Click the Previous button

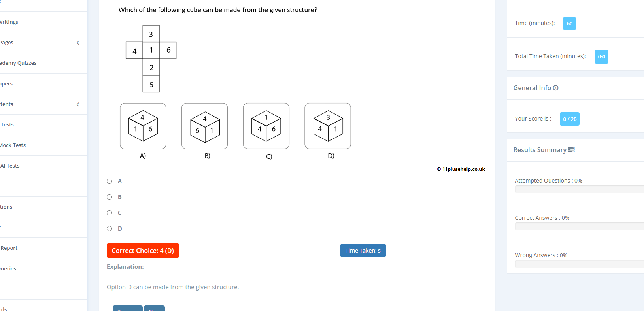pyautogui.click(x=127, y=309)
